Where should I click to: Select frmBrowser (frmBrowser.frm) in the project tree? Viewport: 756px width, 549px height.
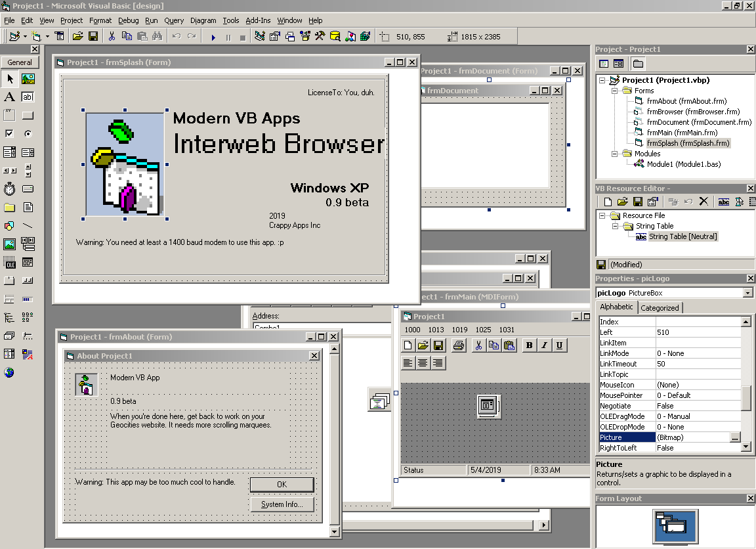point(693,112)
